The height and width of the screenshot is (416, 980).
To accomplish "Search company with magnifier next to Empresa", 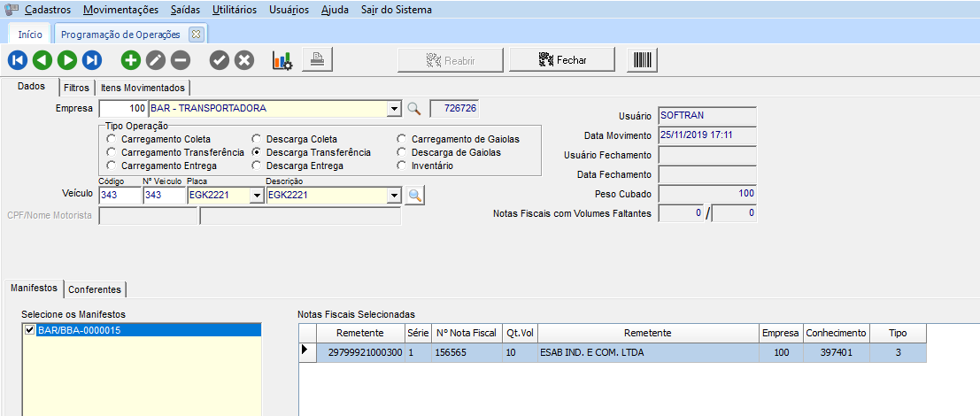I will (413, 109).
